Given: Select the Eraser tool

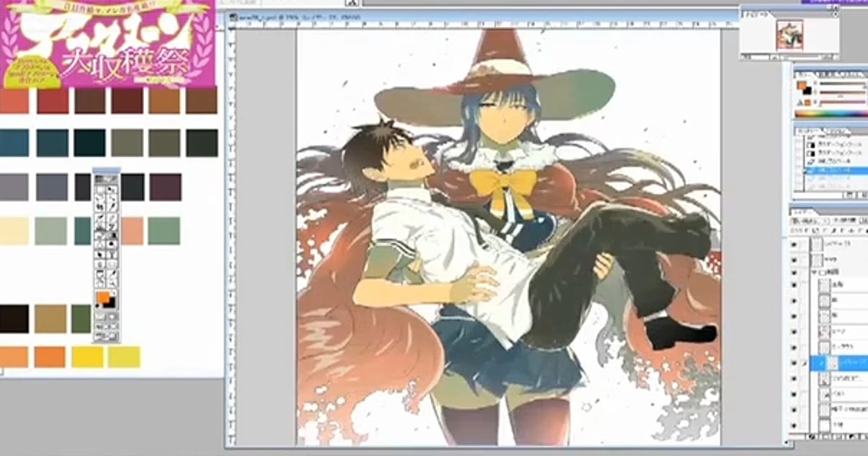Looking at the screenshot, I should pyautogui.click(x=101, y=235).
